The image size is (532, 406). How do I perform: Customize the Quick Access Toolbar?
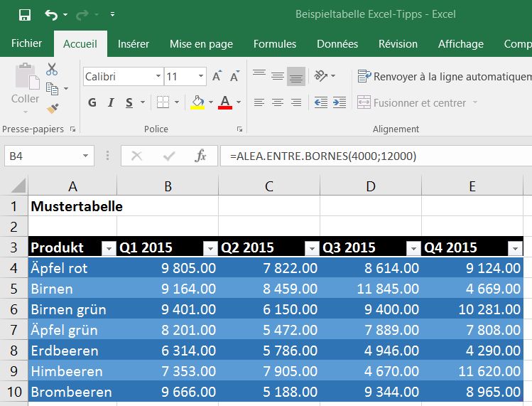[112, 14]
